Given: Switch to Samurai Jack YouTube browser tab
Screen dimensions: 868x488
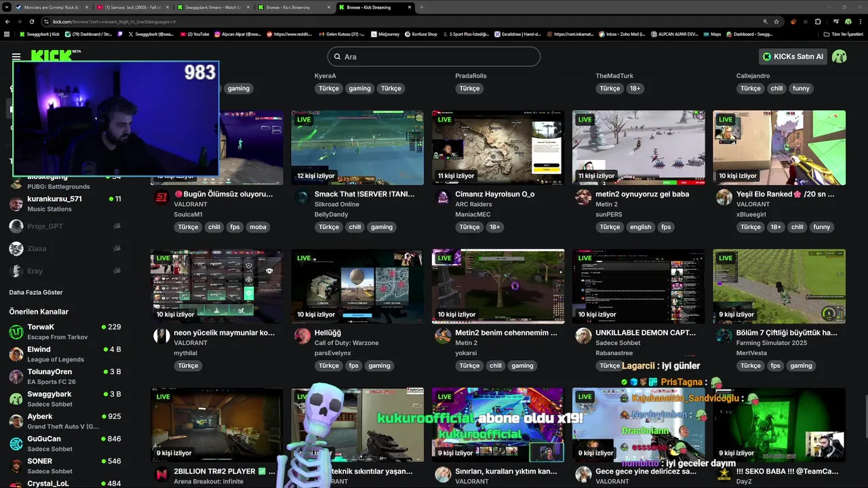Looking at the screenshot, I should (133, 7).
